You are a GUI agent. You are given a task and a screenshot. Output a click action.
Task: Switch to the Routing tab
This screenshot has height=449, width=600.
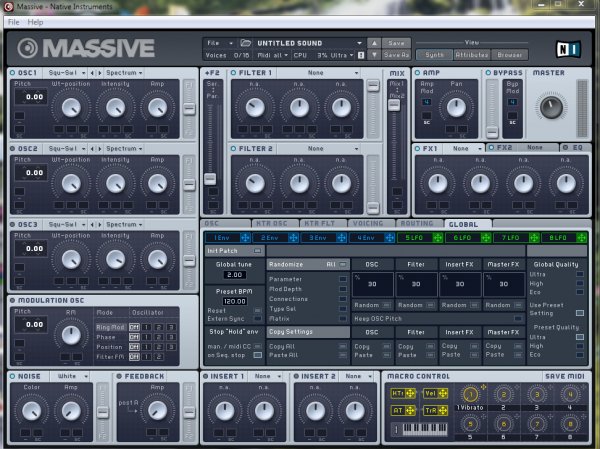coord(420,224)
